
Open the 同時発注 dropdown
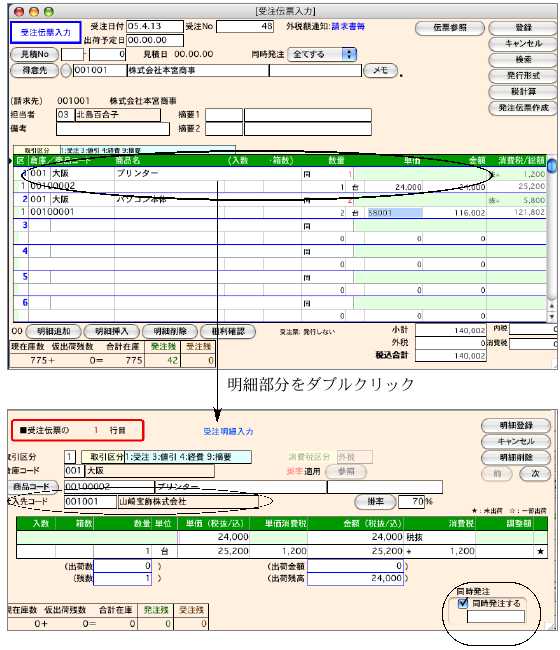pyautogui.click(x=322, y=54)
